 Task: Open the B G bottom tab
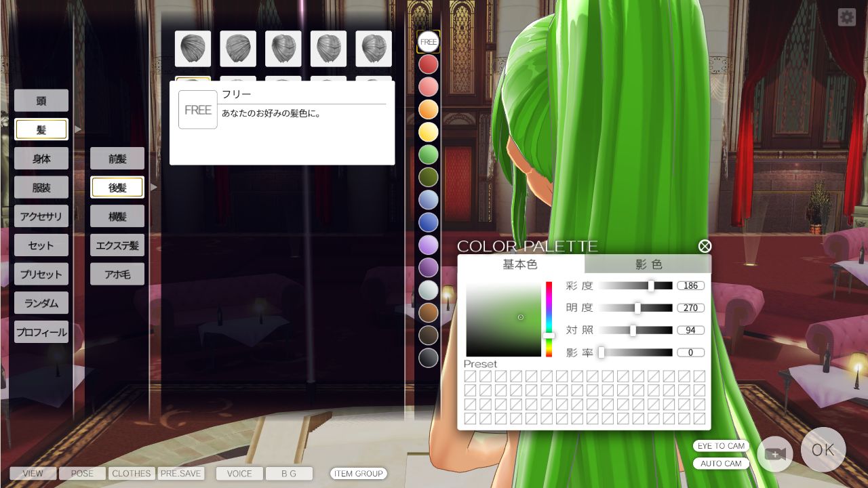click(289, 474)
